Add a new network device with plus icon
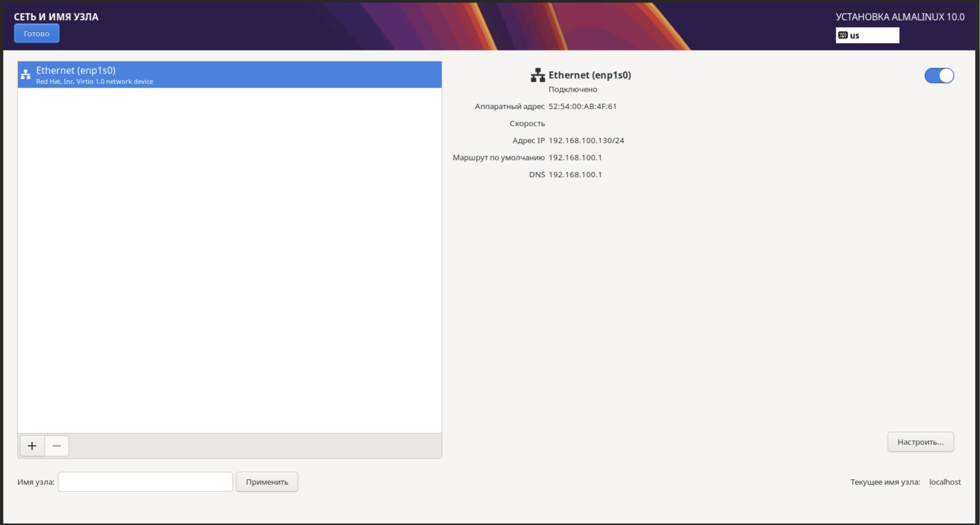Viewport: 980px width, 525px height. coord(32,446)
